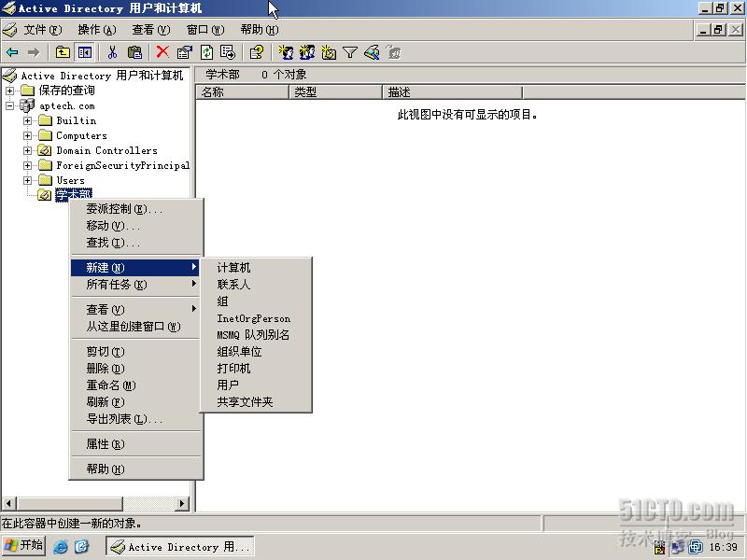Choose 委派控制(E)... from context menu
This screenshot has height=560, width=747.
coord(135,208)
